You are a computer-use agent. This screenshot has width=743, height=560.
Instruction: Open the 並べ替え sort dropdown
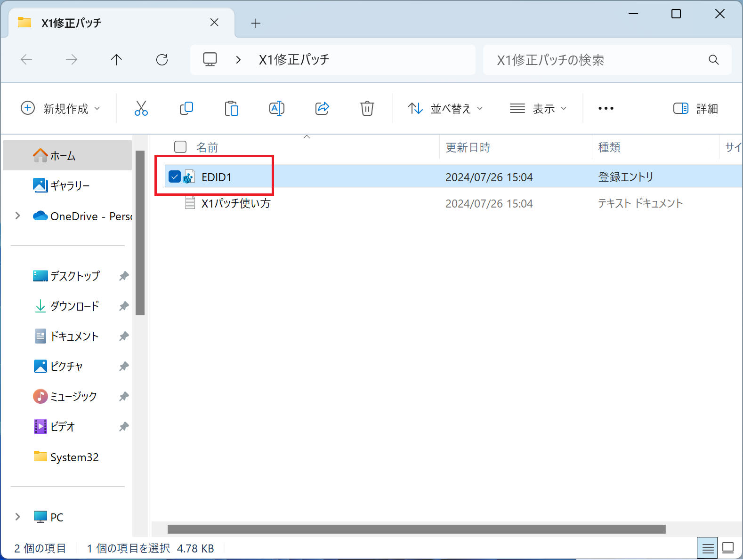[445, 109]
